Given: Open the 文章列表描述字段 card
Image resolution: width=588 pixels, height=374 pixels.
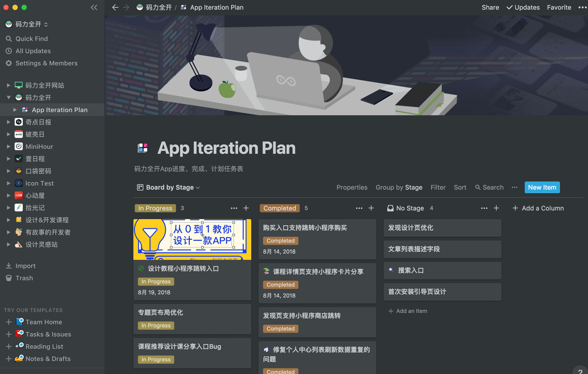Looking at the screenshot, I should click(x=442, y=249).
